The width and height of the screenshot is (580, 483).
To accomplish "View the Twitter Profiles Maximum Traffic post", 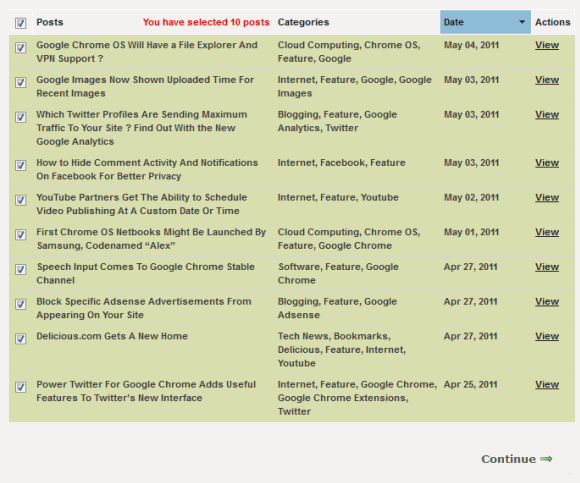I will pyautogui.click(x=547, y=115).
